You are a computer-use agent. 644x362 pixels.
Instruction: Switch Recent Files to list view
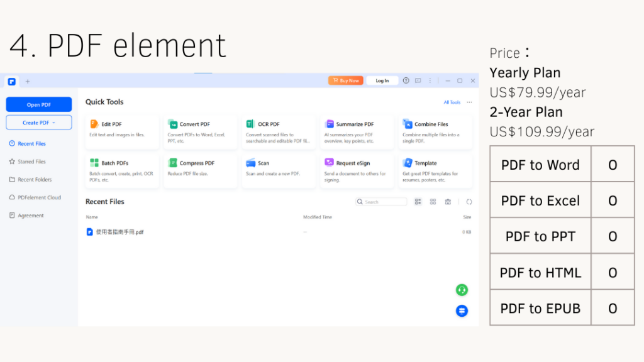[418, 202]
